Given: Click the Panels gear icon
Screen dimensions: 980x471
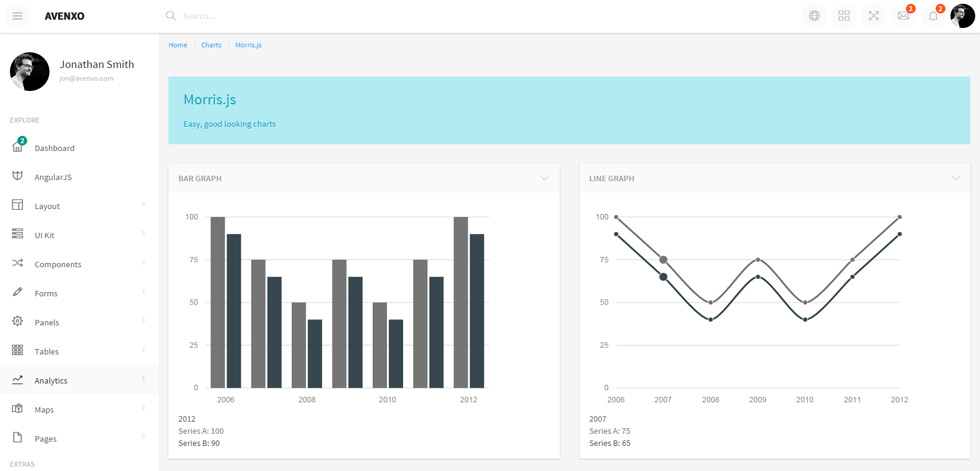Looking at the screenshot, I should pos(18,322).
